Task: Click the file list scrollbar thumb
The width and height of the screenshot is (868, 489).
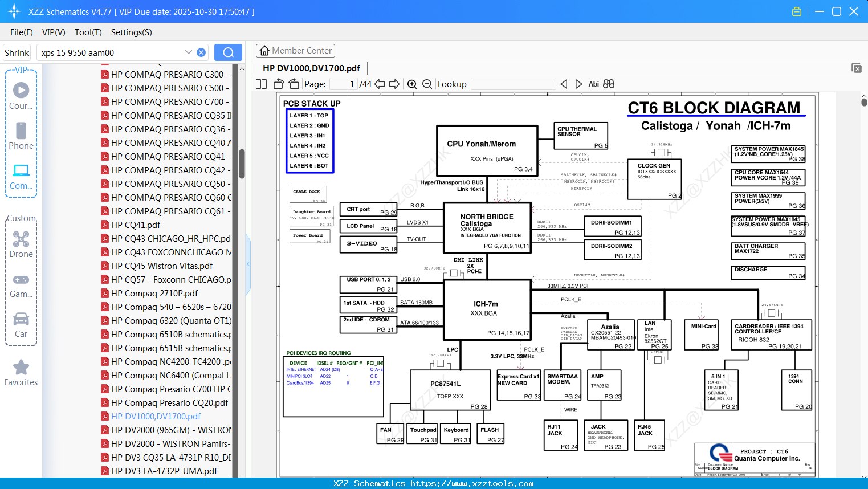Action: (242, 164)
